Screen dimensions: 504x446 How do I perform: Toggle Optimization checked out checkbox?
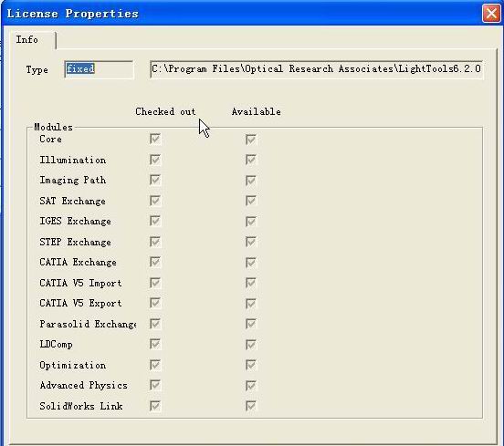[155, 365]
